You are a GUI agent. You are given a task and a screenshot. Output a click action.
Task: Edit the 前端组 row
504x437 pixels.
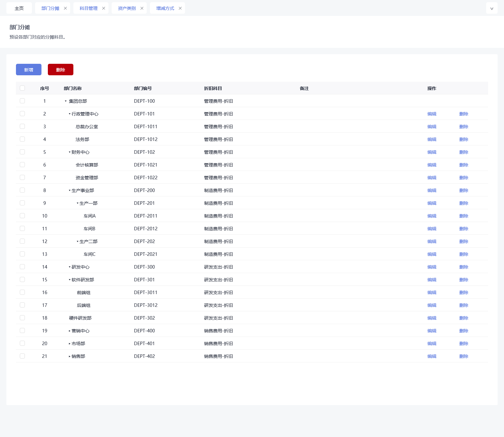coord(432,293)
